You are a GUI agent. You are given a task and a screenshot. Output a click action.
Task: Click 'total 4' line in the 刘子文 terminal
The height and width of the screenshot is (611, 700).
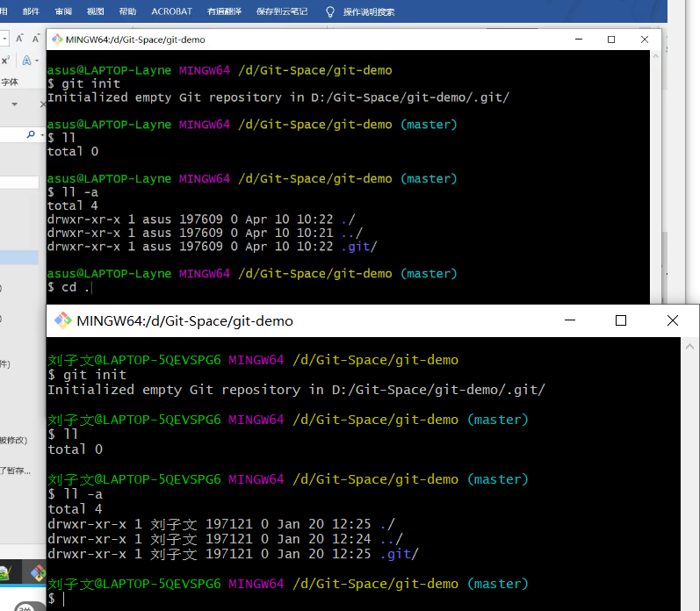pyautogui.click(x=76, y=509)
